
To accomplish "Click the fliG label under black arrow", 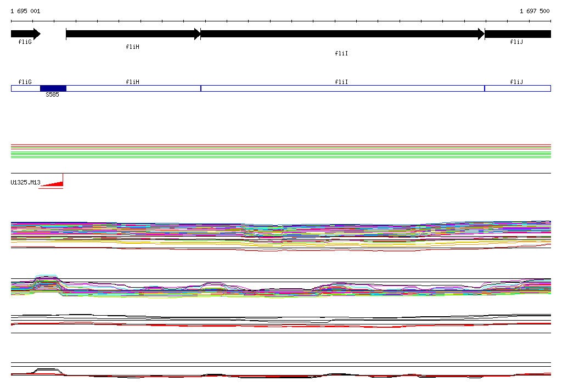I will pyautogui.click(x=25, y=42).
